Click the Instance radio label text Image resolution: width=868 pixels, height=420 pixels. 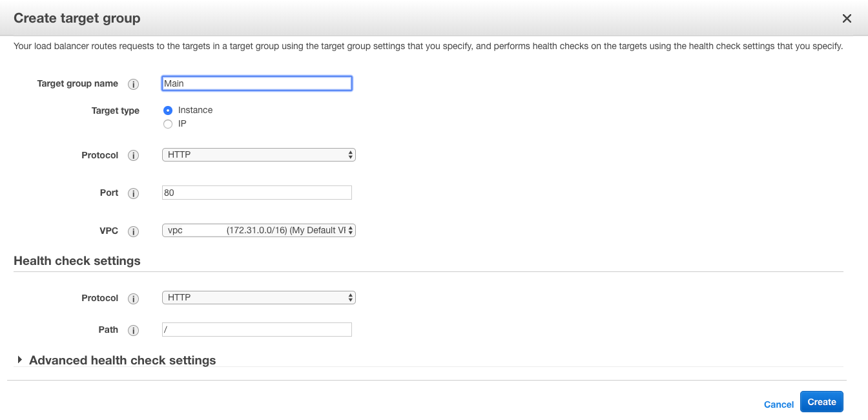pos(195,110)
